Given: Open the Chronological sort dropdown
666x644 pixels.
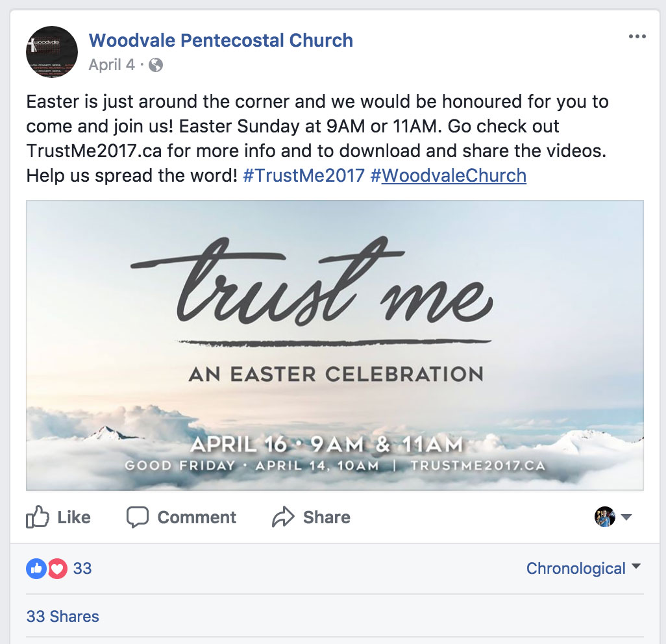Looking at the screenshot, I should point(583,568).
